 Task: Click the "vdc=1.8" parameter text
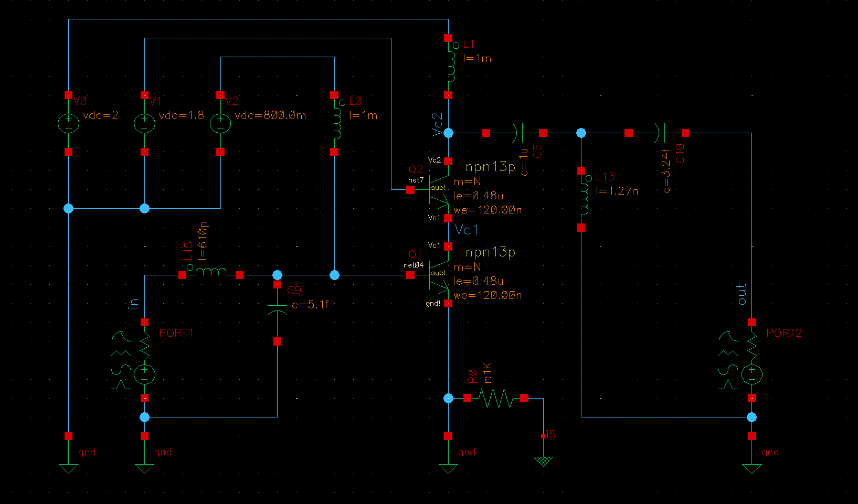(182, 115)
